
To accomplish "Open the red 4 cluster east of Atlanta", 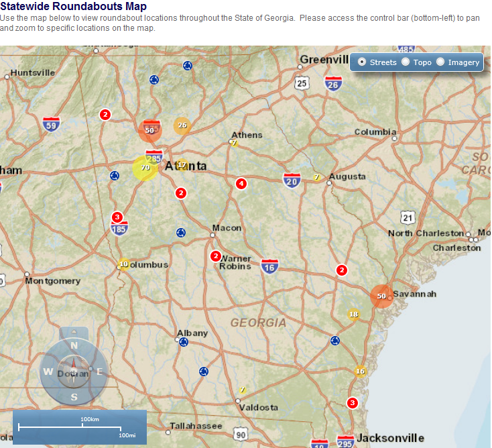I will pyautogui.click(x=241, y=183).
